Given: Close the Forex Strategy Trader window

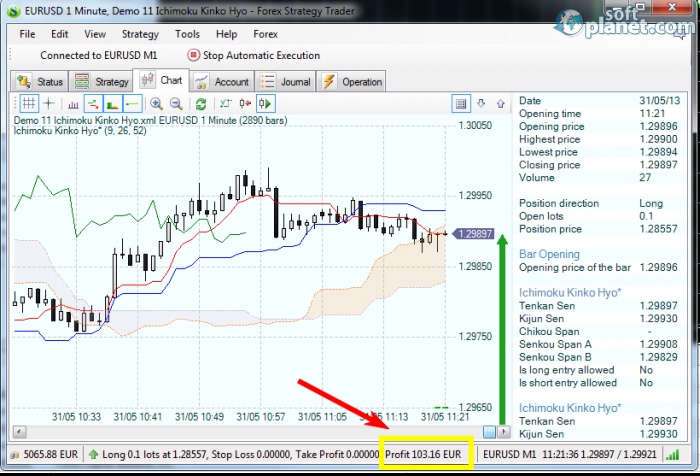Looking at the screenshot, I should click(x=672, y=7).
